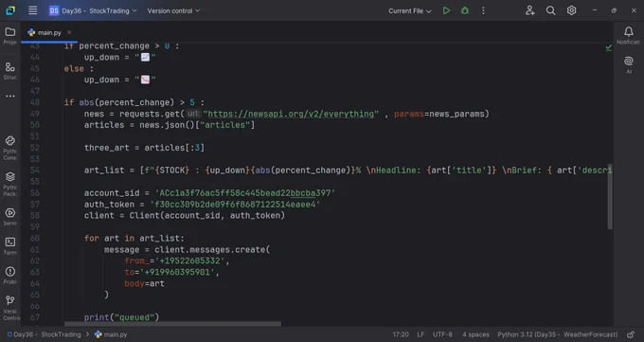This screenshot has width=644, height=342.
Task: Open more run actions menu
Action: (x=483, y=10)
